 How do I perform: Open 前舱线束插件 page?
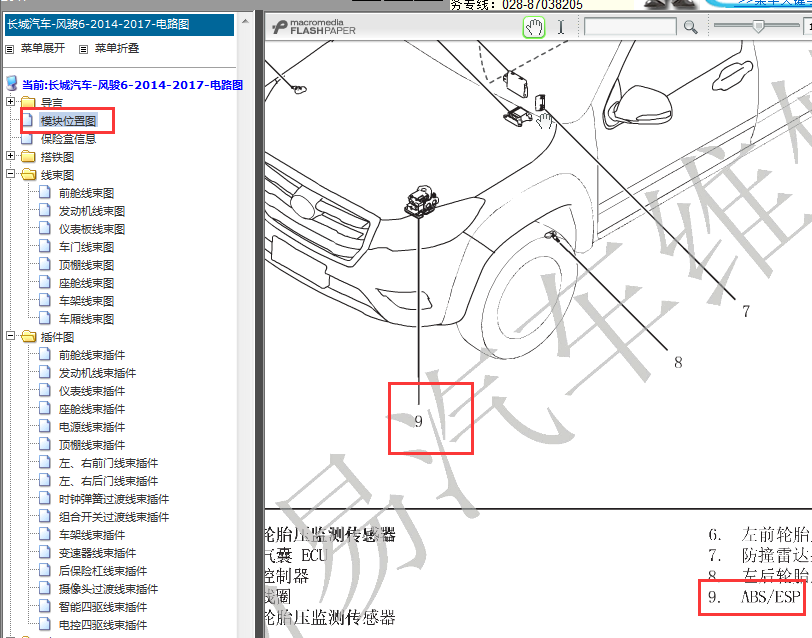[92, 355]
